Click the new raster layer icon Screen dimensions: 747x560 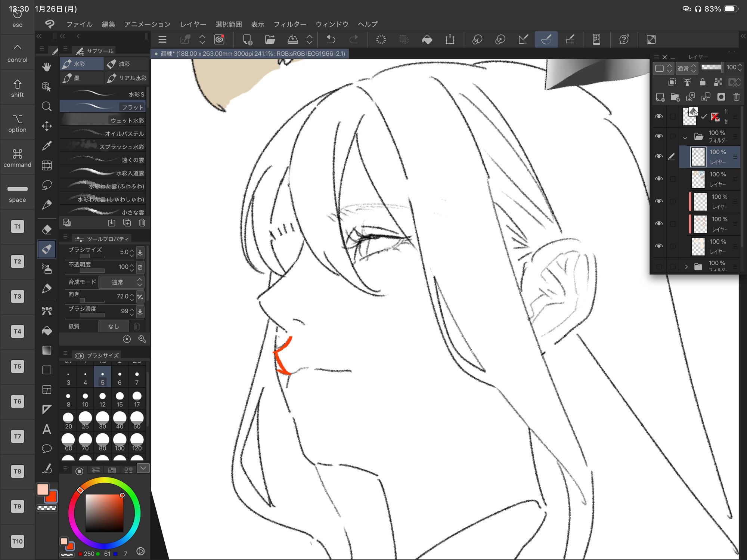660,97
